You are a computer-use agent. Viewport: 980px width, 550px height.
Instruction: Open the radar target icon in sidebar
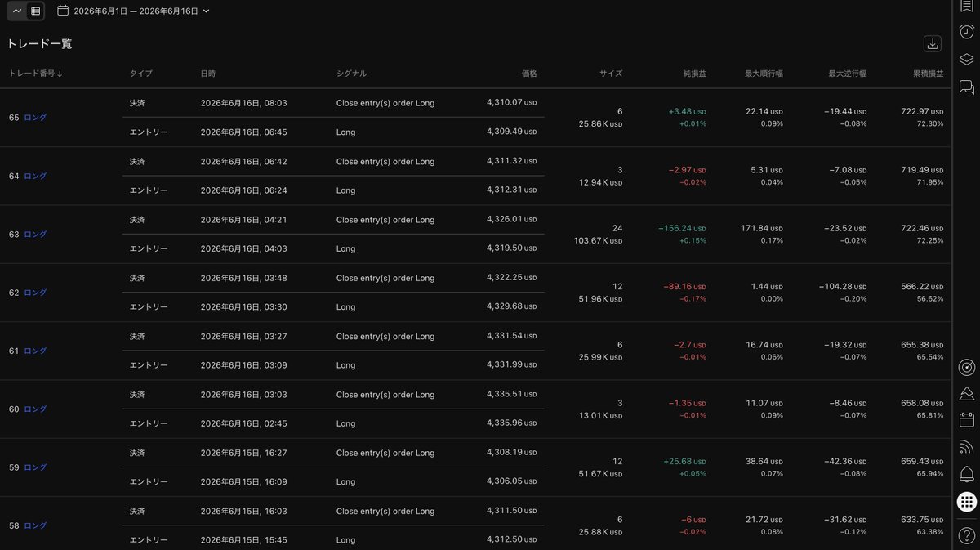(x=966, y=367)
